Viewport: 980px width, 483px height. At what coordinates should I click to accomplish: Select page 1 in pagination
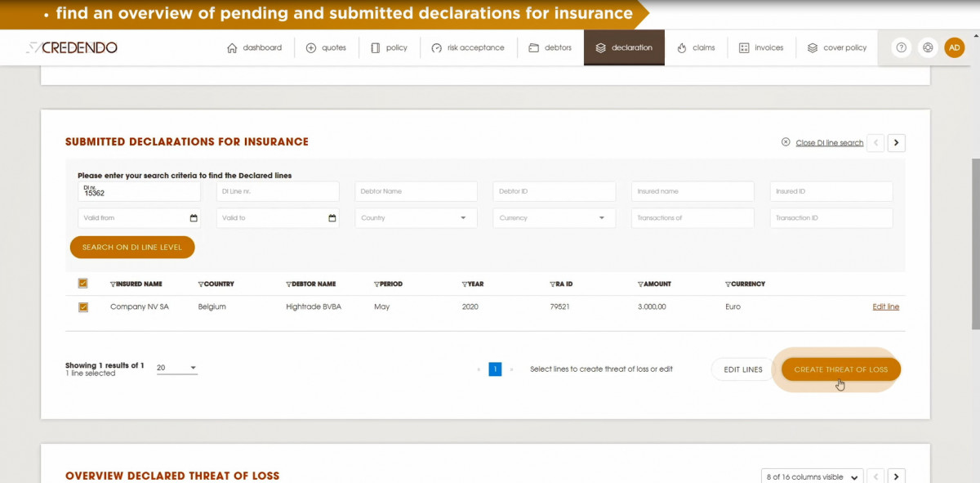coord(495,369)
